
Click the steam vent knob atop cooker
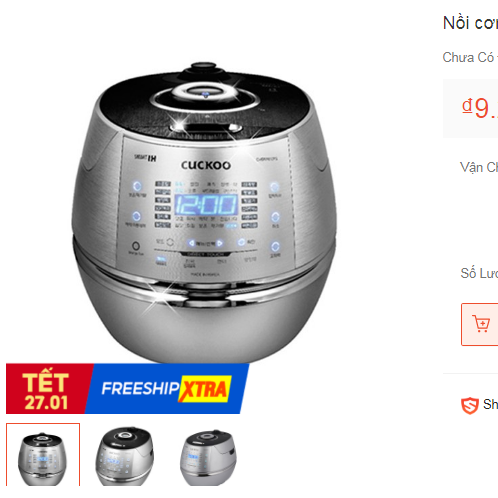point(204,68)
